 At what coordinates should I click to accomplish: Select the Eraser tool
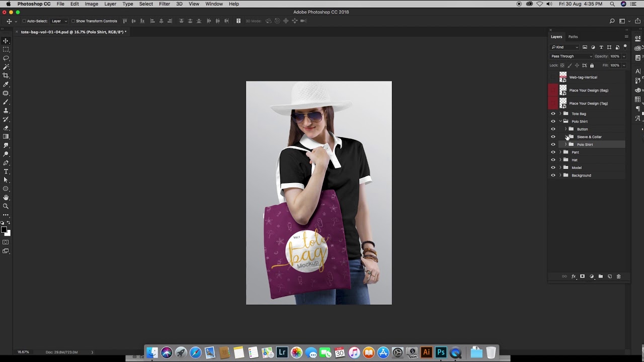coord(6,128)
